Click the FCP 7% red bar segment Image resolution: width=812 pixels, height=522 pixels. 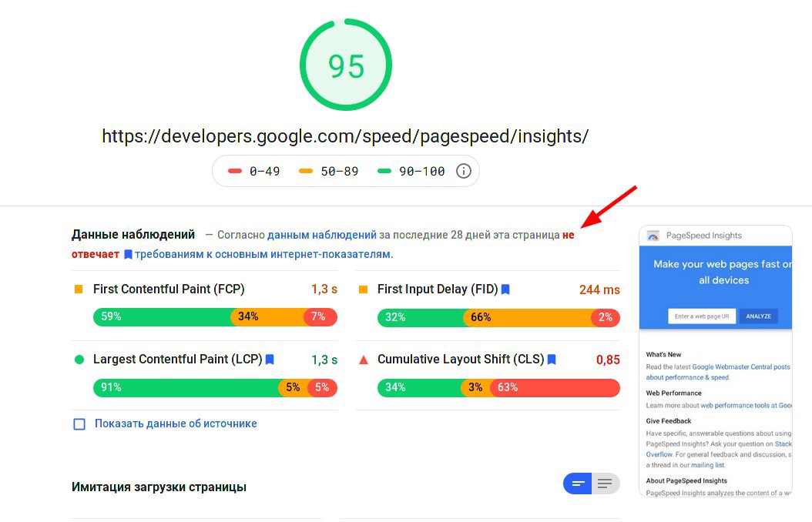point(321,316)
